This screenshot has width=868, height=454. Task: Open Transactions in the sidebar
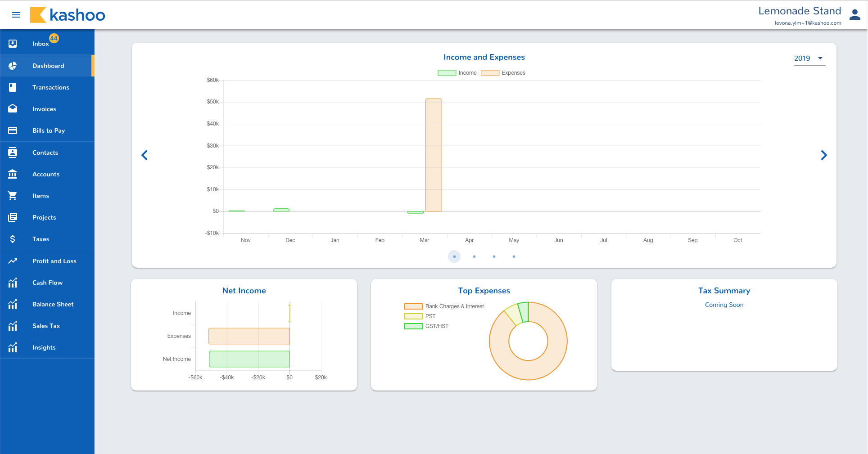(x=50, y=87)
